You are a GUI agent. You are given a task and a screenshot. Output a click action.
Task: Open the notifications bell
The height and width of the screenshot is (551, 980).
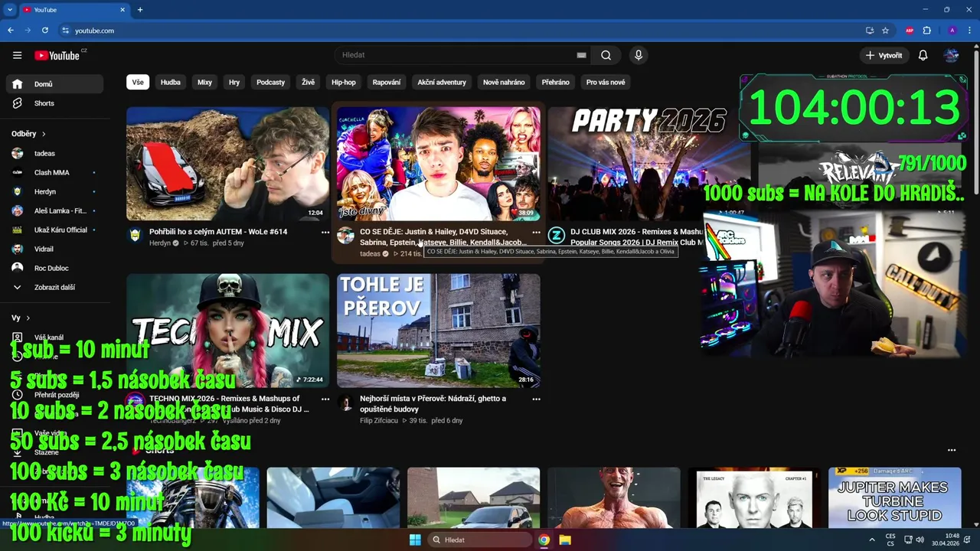click(x=923, y=55)
